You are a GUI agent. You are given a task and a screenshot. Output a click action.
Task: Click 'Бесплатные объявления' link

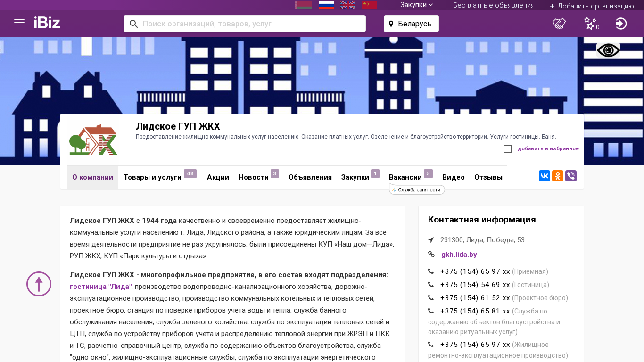point(494,5)
